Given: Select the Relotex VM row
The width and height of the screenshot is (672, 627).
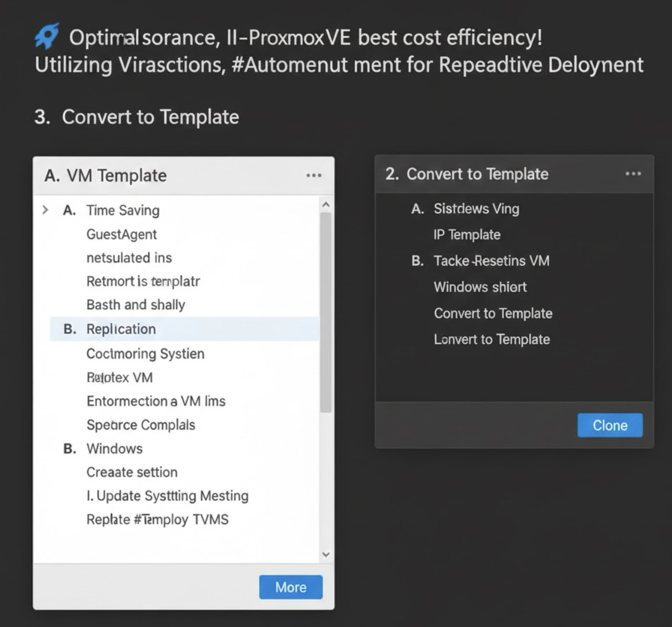Looking at the screenshot, I should click(119, 378).
